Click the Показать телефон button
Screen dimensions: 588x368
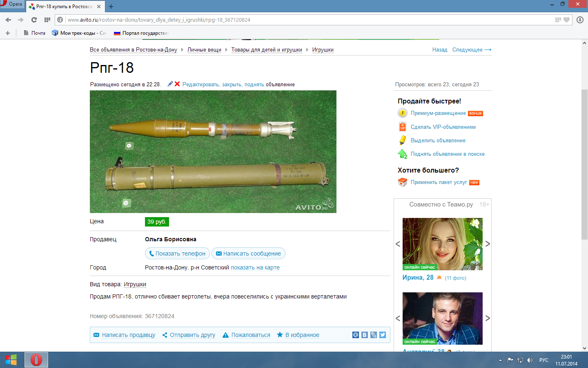coord(177,254)
